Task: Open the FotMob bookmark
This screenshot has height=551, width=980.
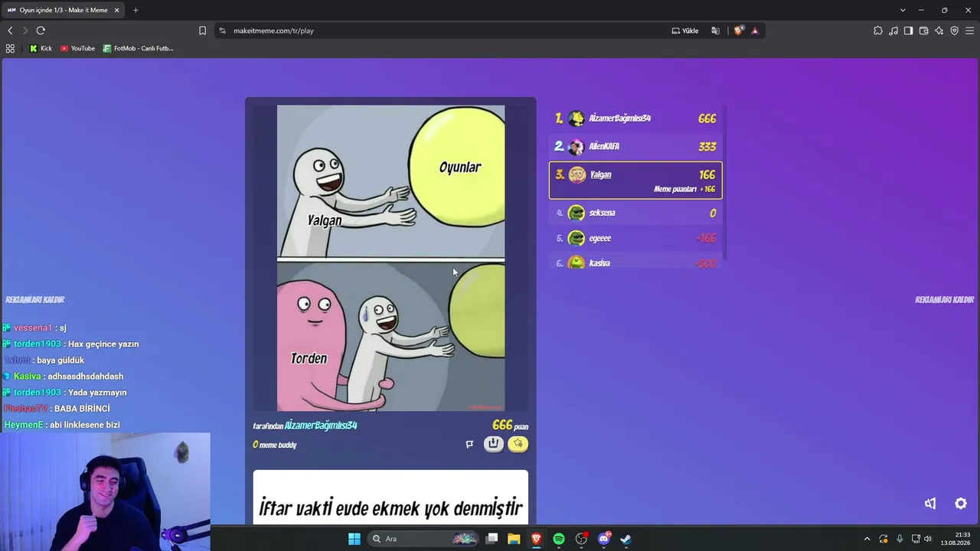Action: pyautogui.click(x=139, y=48)
